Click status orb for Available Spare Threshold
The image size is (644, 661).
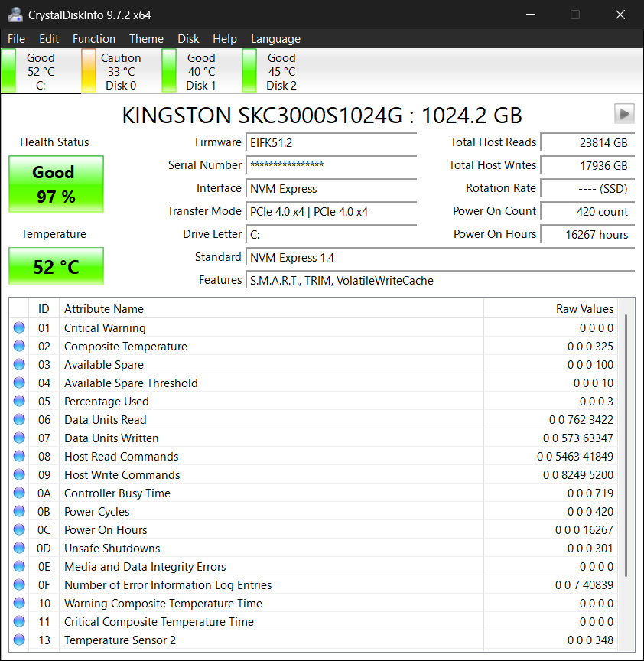(19, 383)
